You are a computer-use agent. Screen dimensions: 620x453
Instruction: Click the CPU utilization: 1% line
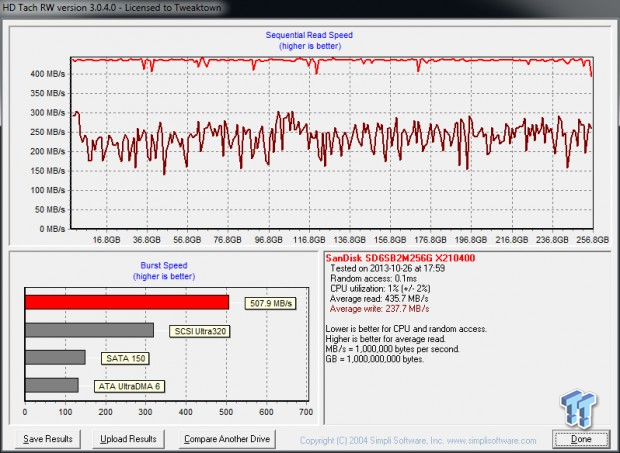tap(380, 289)
